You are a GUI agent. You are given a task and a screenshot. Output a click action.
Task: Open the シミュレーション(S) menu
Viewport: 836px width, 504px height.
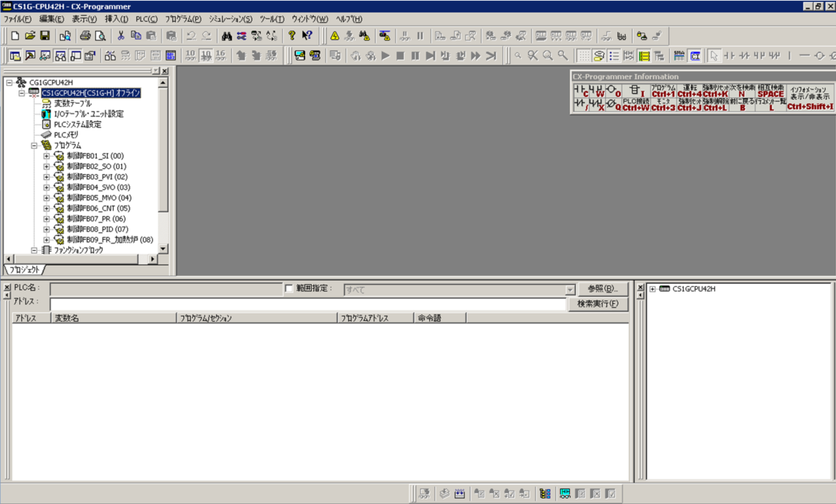(x=230, y=19)
